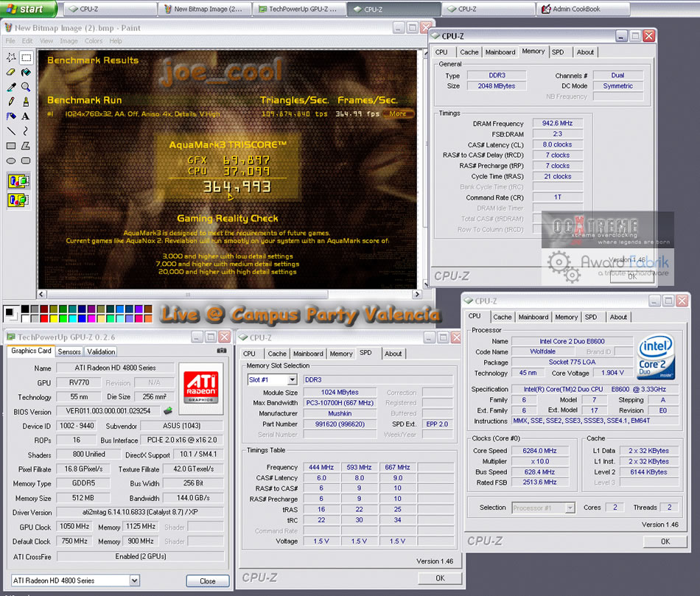Image resolution: width=700 pixels, height=596 pixels.
Task: Select the Brush tool in Paint
Action: (x=26, y=102)
